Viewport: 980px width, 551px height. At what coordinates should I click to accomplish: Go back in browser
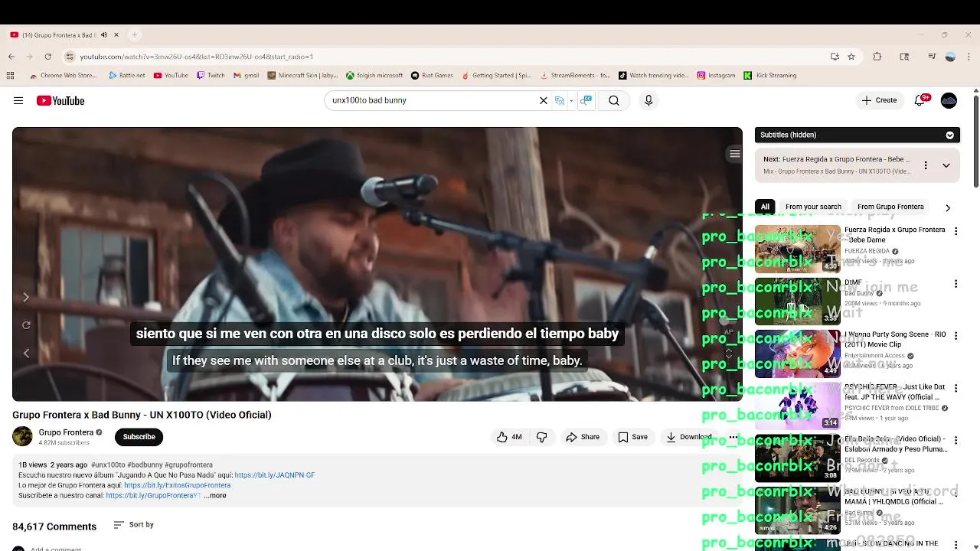(11, 57)
